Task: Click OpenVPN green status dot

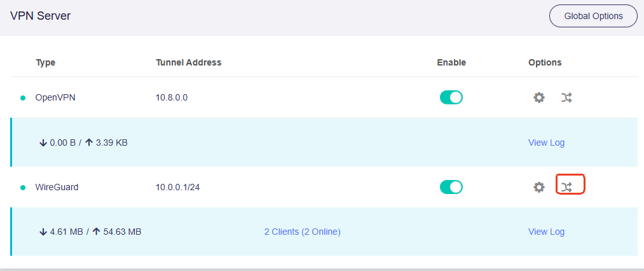Action: [23, 98]
